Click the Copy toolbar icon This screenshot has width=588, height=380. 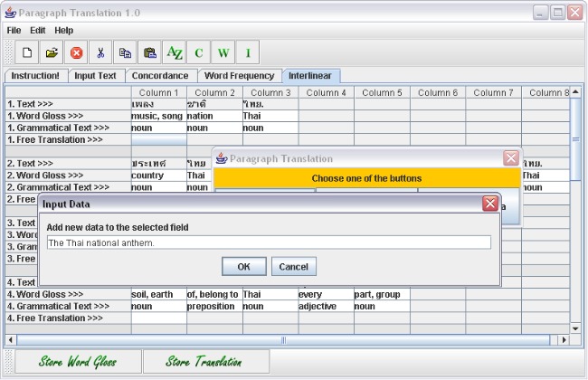click(x=125, y=52)
